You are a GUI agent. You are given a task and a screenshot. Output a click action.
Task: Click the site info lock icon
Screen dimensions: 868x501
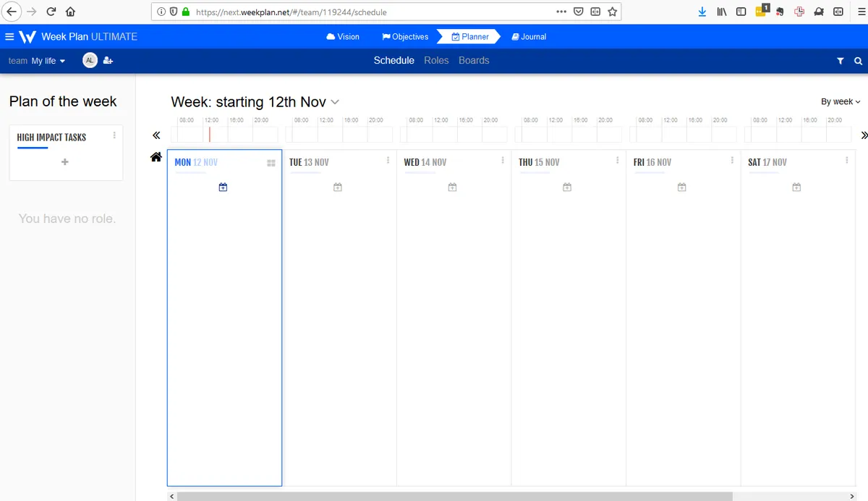tap(186, 12)
